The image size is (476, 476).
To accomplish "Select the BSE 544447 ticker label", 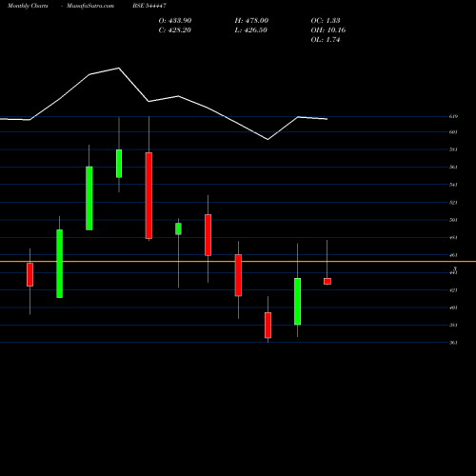I will pos(149,6).
